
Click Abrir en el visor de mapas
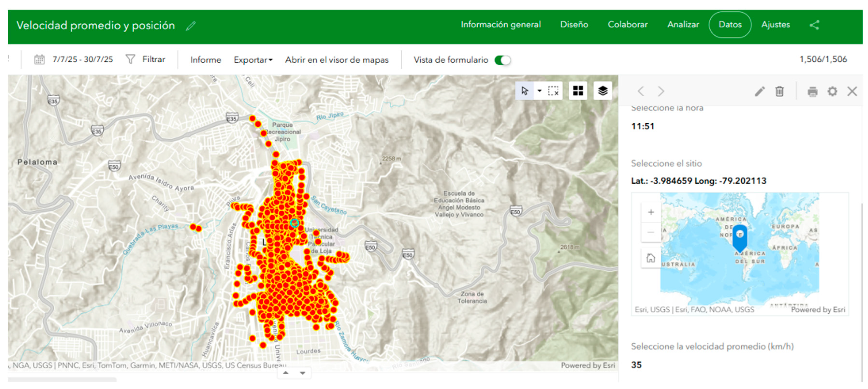[x=337, y=60]
